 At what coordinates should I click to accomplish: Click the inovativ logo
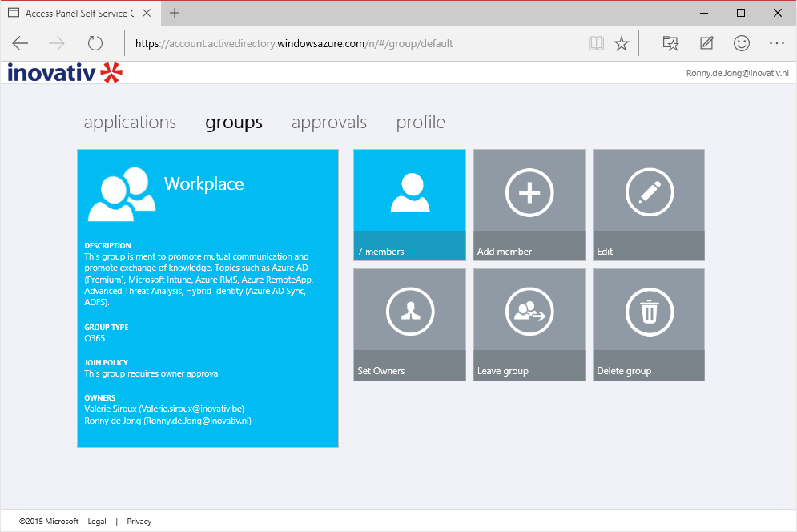(65, 73)
